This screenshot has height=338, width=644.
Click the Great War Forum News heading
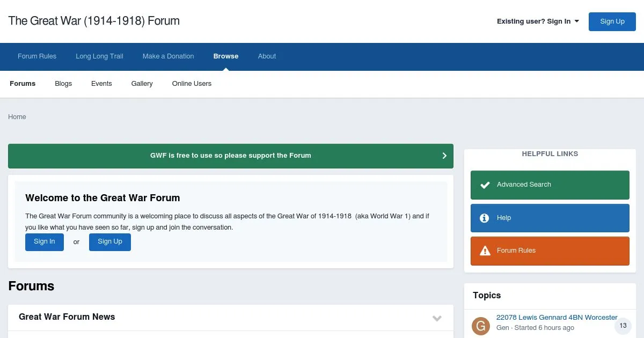pyautogui.click(x=67, y=317)
